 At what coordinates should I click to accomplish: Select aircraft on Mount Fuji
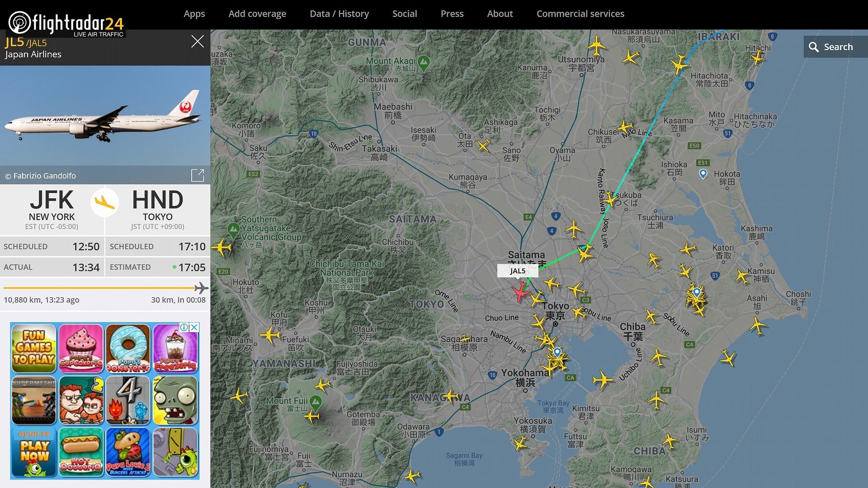click(x=312, y=416)
